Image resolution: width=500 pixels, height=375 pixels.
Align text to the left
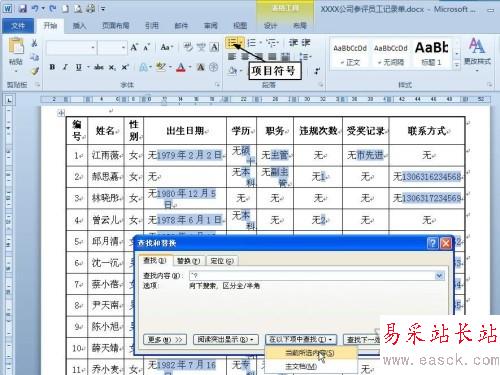pos(232,57)
